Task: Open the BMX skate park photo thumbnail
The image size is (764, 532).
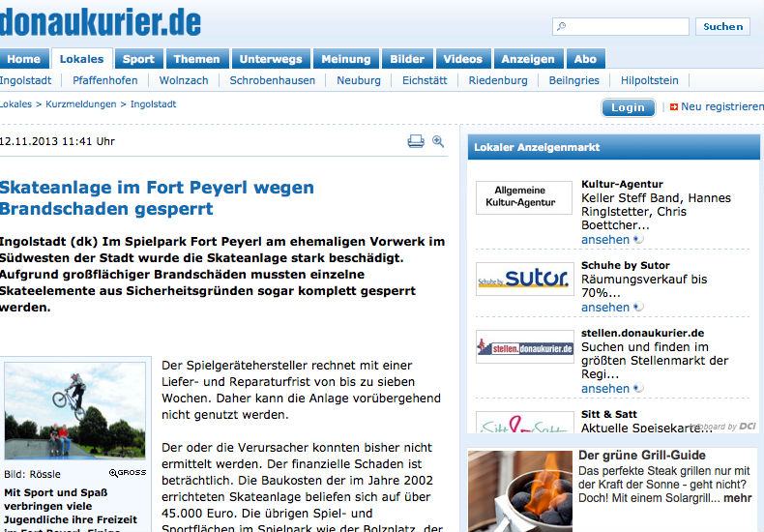Action: (x=75, y=412)
